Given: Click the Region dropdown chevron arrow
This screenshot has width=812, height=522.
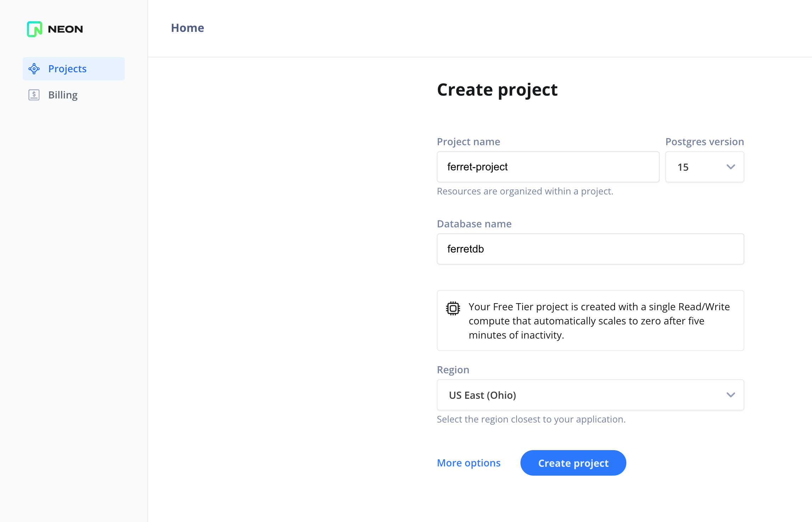Looking at the screenshot, I should click(731, 395).
